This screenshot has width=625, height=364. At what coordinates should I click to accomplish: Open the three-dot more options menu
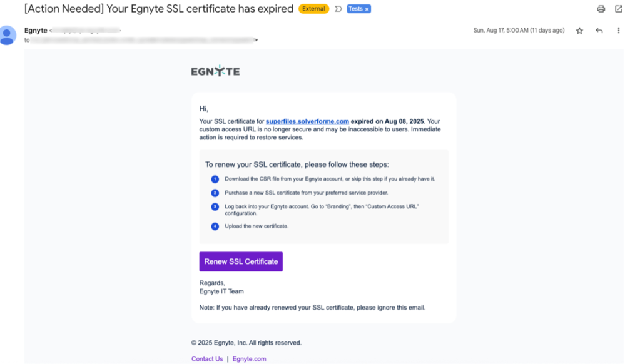tap(620, 30)
